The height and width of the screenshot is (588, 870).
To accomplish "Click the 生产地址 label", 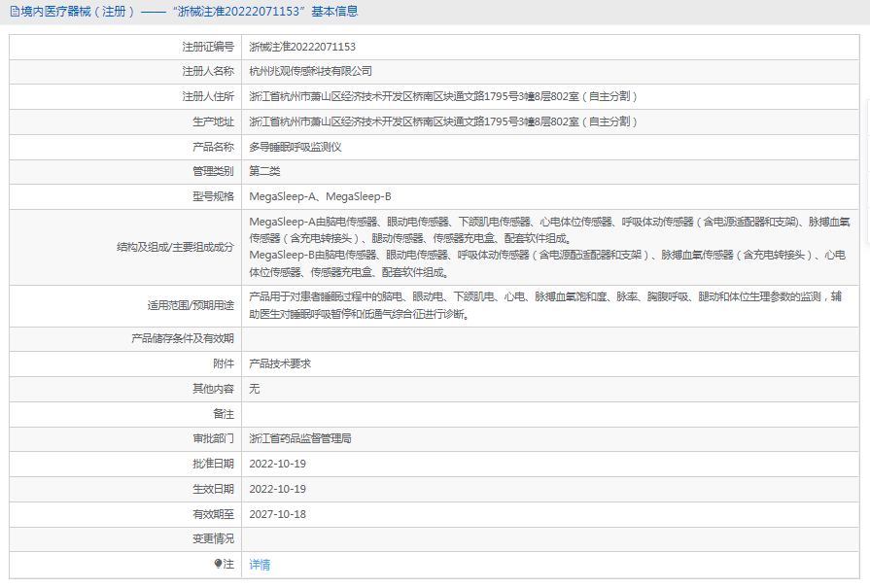I will pos(213,122).
